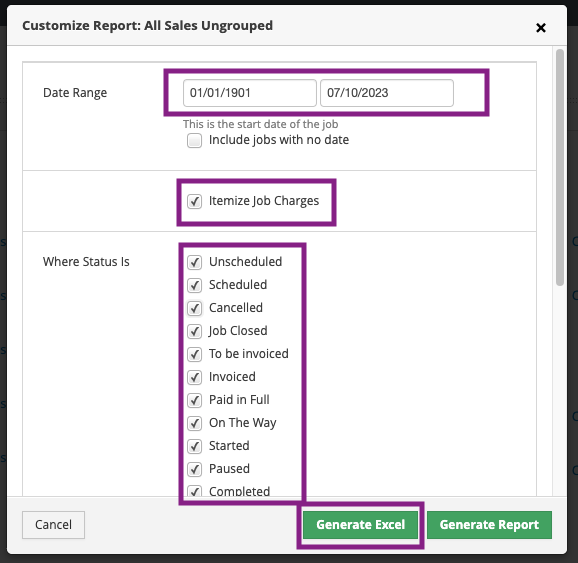578x563 pixels.
Task: Toggle the Unscheduled status checkbox
Action: pyautogui.click(x=194, y=262)
